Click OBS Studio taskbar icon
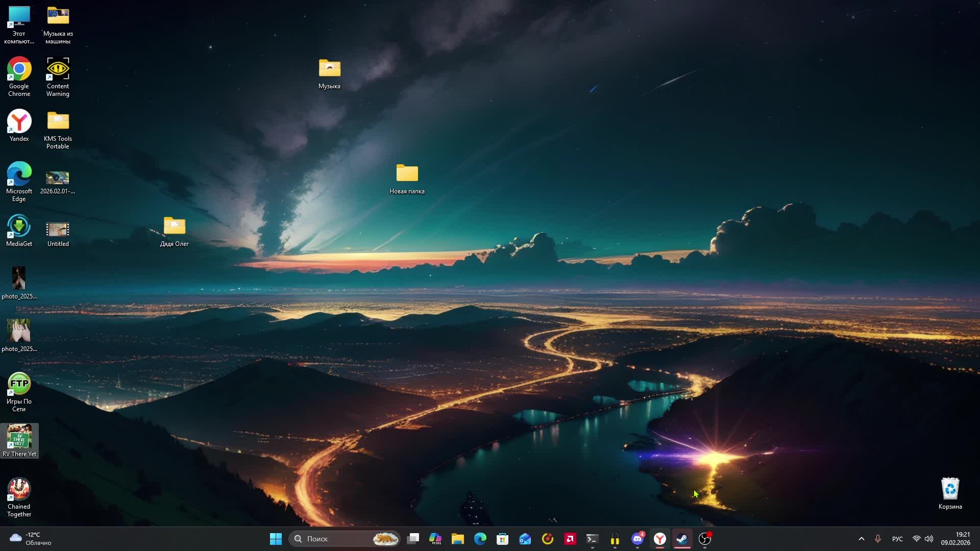The image size is (980, 551). [705, 539]
